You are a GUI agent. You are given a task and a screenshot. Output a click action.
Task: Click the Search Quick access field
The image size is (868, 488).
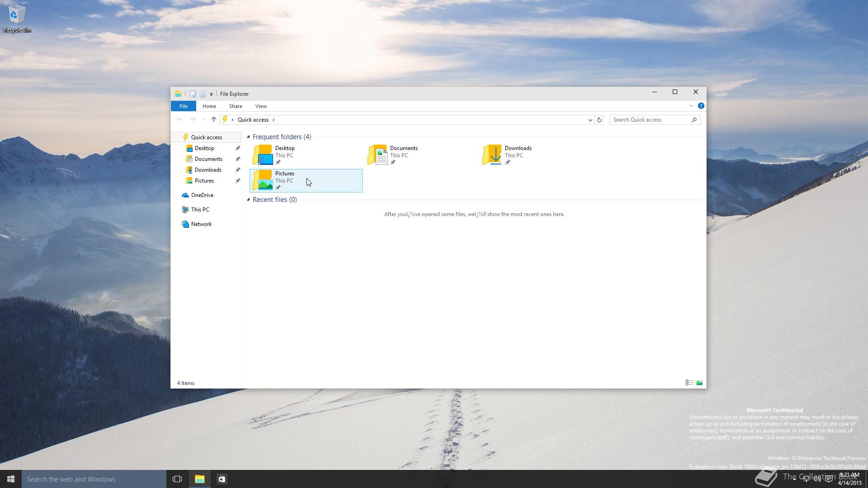650,120
